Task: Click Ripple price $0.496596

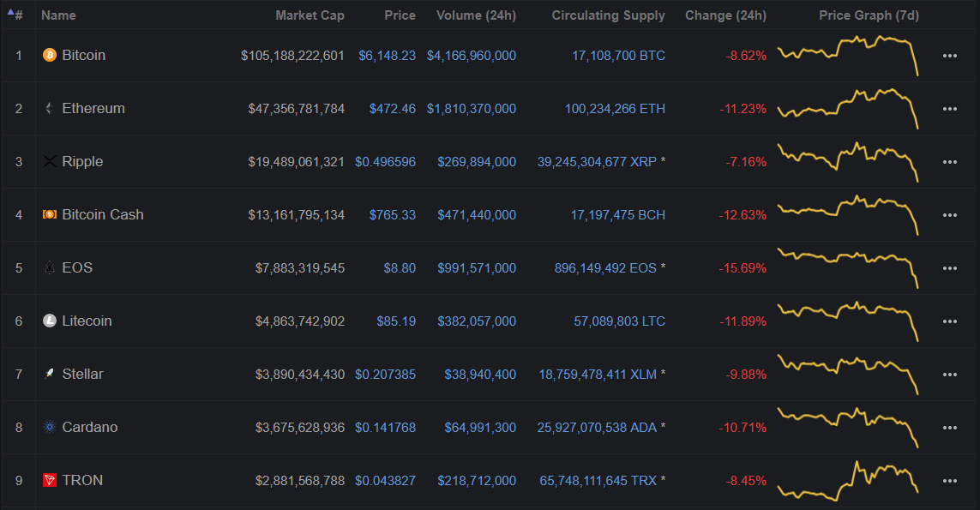Action: 385,162
